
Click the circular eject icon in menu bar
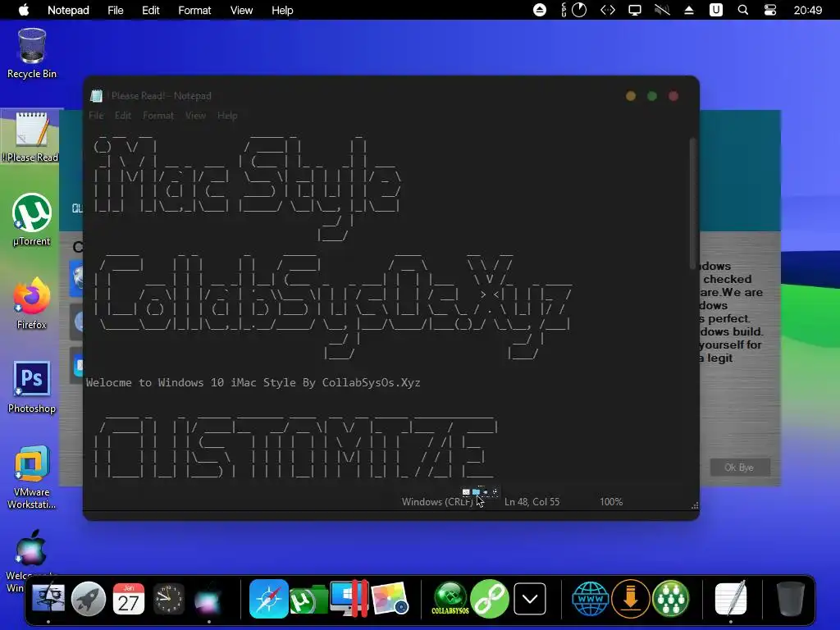pos(540,10)
